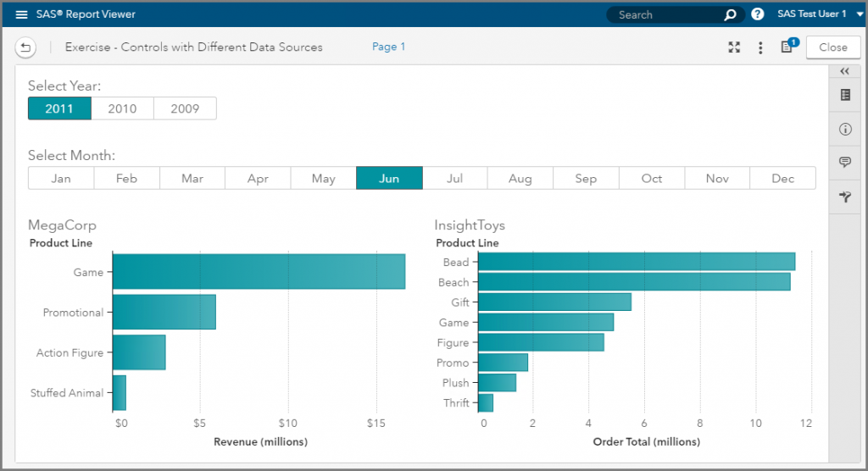Select the Dec month button
Image resolution: width=868 pixels, height=471 pixels.
tap(782, 179)
